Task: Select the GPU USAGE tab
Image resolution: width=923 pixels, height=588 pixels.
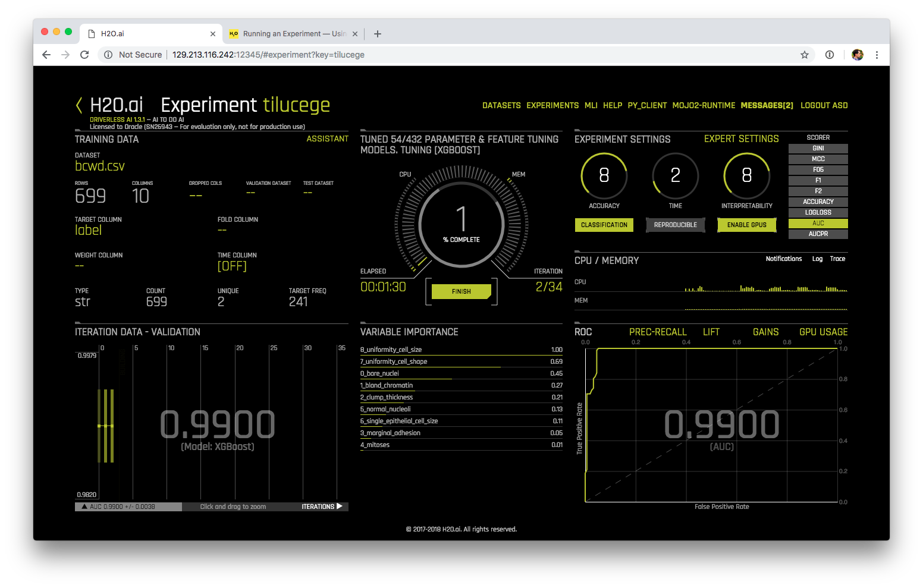Action: point(824,332)
